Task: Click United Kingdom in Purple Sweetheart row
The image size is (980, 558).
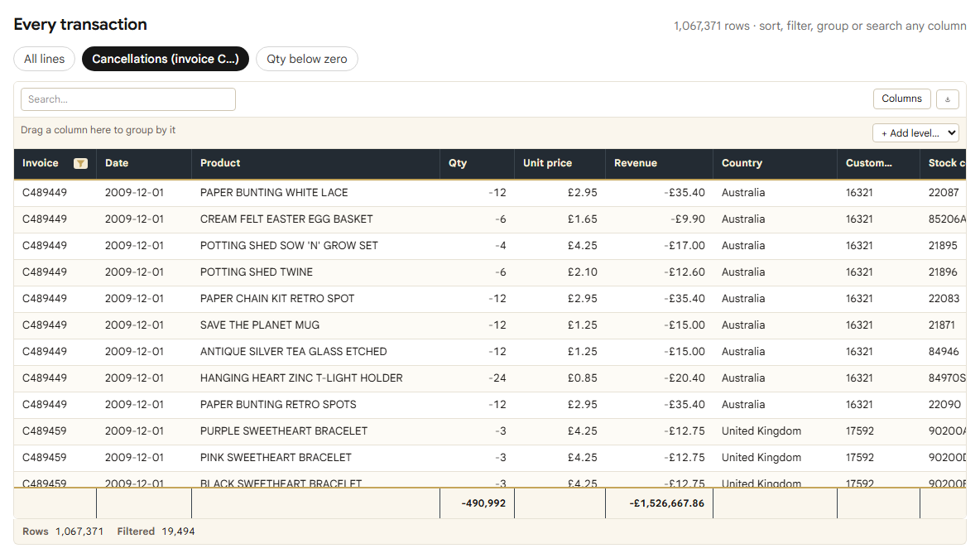Action: (x=761, y=431)
